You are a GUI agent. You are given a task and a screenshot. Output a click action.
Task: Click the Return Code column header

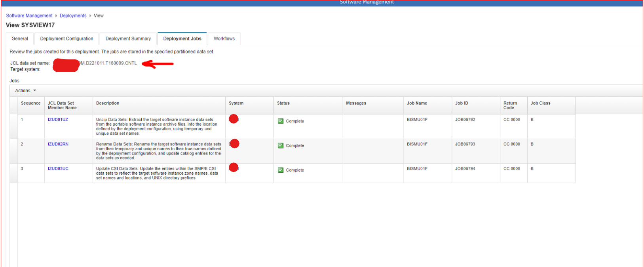510,105
